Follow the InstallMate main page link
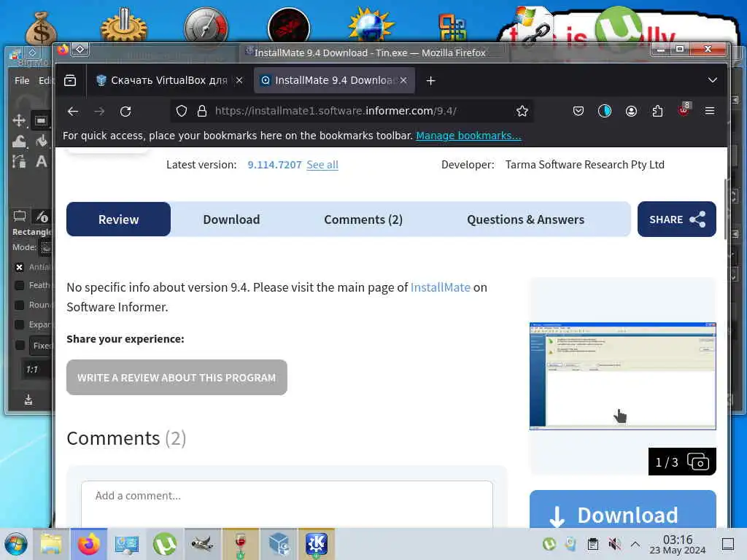This screenshot has width=747, height=560. [x=440, y=287]
